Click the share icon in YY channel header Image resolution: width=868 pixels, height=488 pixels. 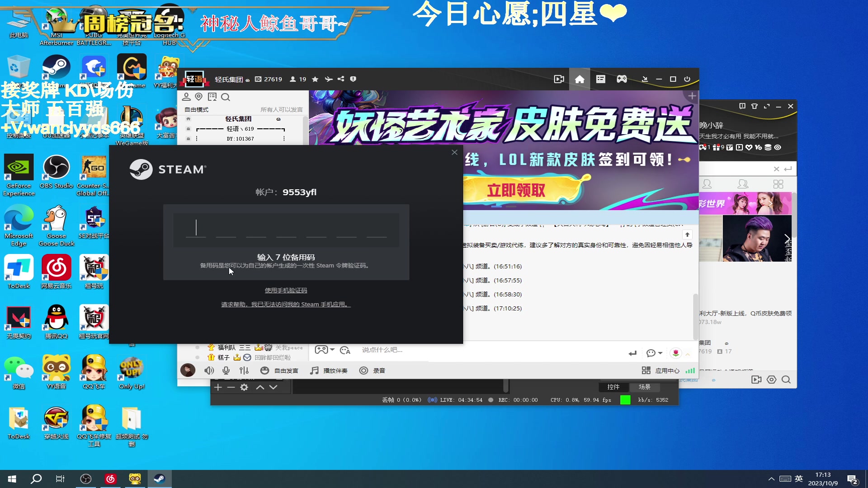[x=341, y=79]
